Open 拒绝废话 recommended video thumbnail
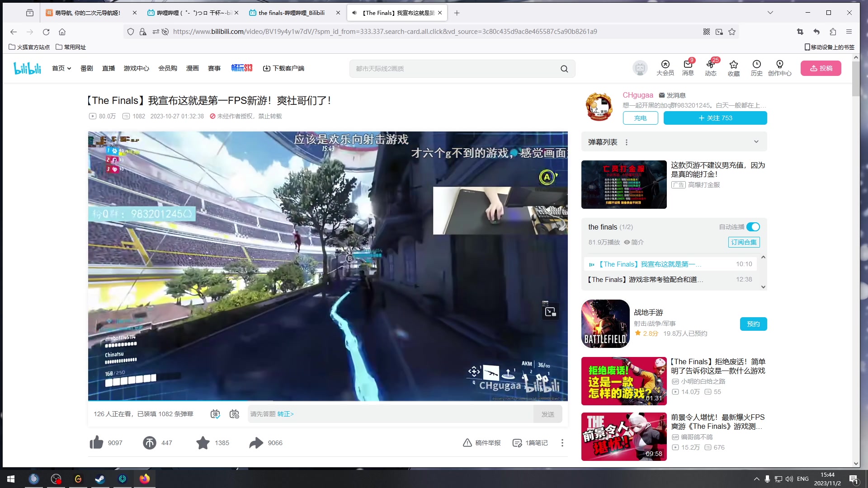 [624, 381]
